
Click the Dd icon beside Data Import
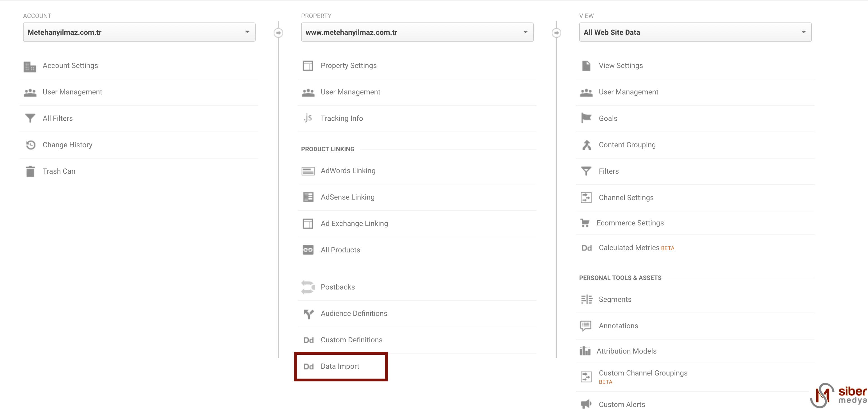pos(308,367)
